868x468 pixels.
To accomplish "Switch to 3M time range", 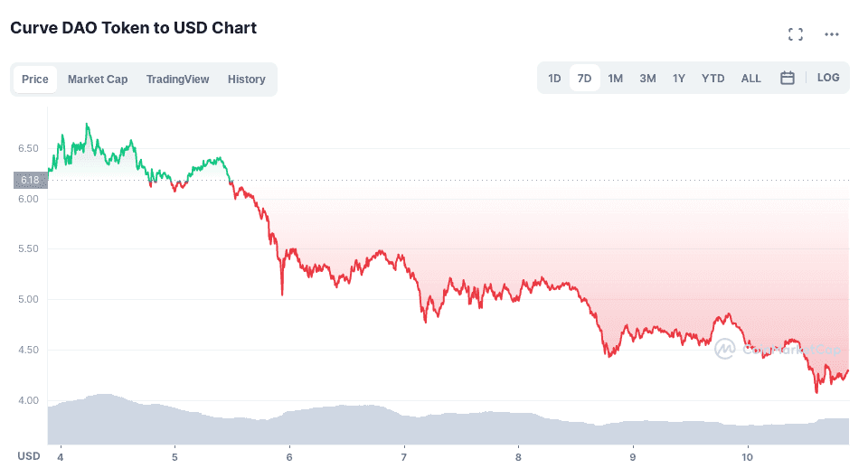I will tap(647, 79).
